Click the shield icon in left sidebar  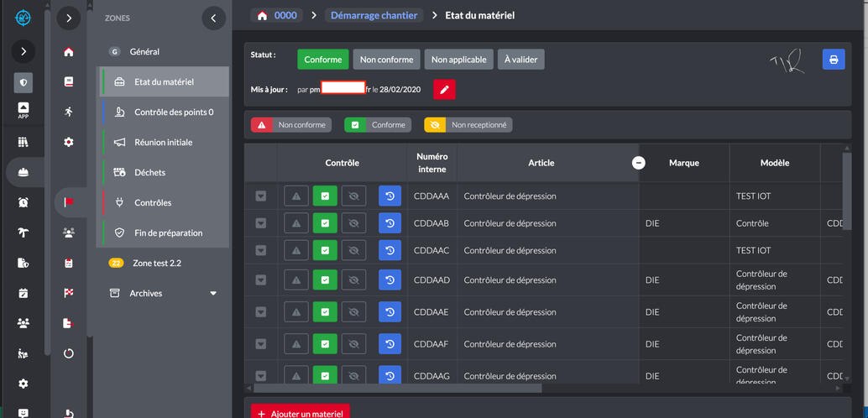coord(23,82)
